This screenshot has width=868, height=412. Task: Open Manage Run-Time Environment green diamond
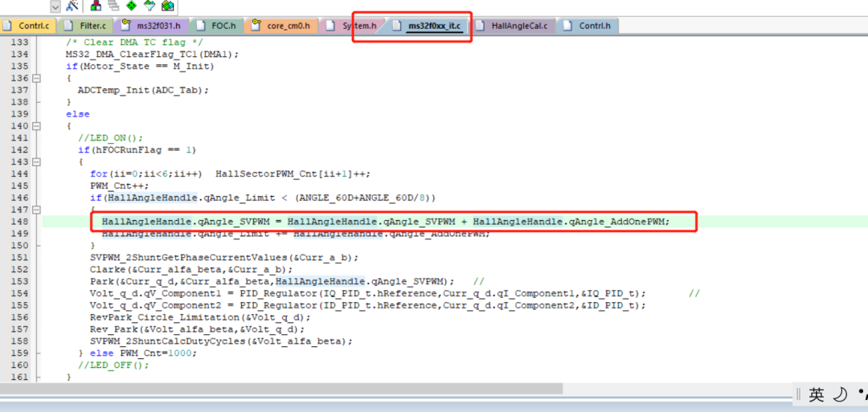click(x=132, y=6)
